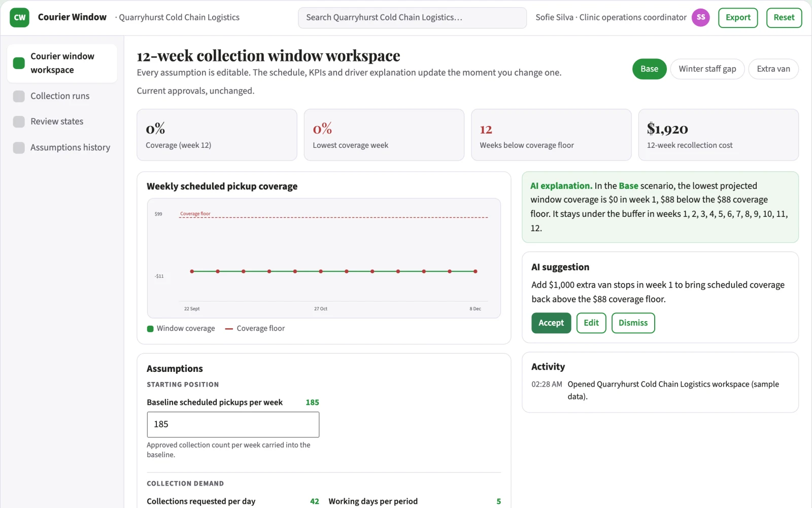
Task: Click the '42' Collections requested per day value
Action: pyautogui.click(x=315, y=501)
